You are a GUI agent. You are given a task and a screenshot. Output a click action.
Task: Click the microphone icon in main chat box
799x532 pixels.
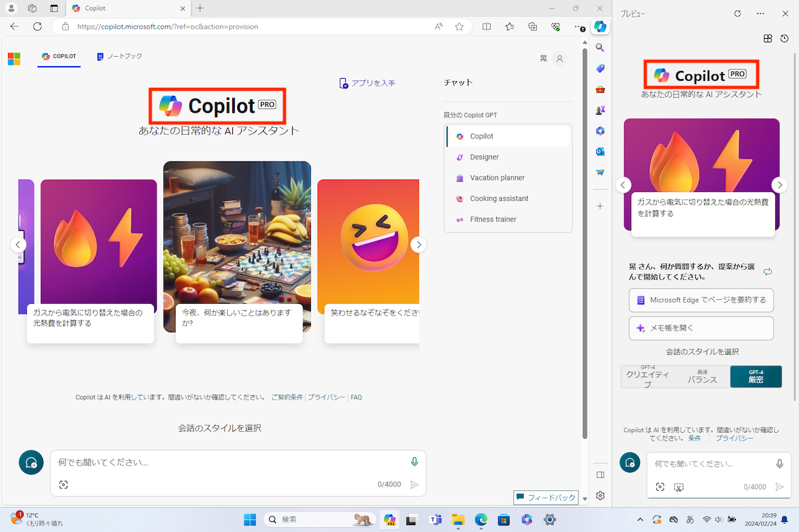pos(414,462)
